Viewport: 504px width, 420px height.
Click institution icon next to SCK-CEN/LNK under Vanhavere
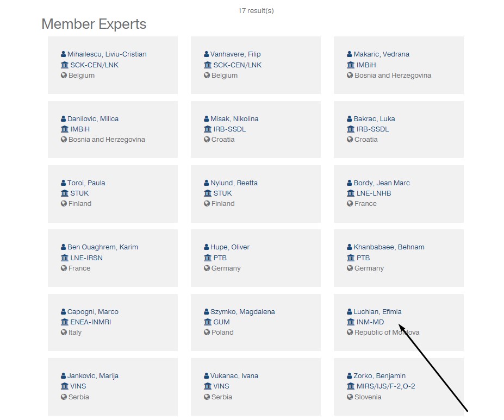207,65
